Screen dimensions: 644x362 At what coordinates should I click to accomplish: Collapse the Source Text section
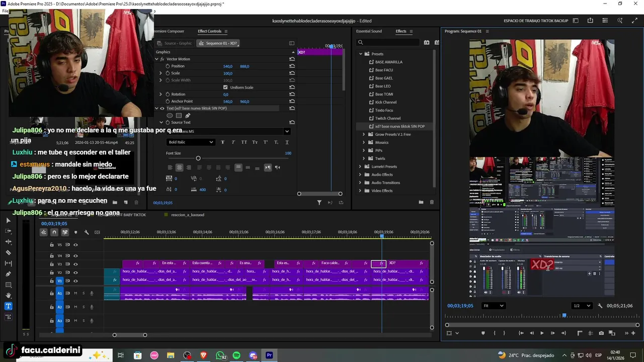[x=162, y=122]
